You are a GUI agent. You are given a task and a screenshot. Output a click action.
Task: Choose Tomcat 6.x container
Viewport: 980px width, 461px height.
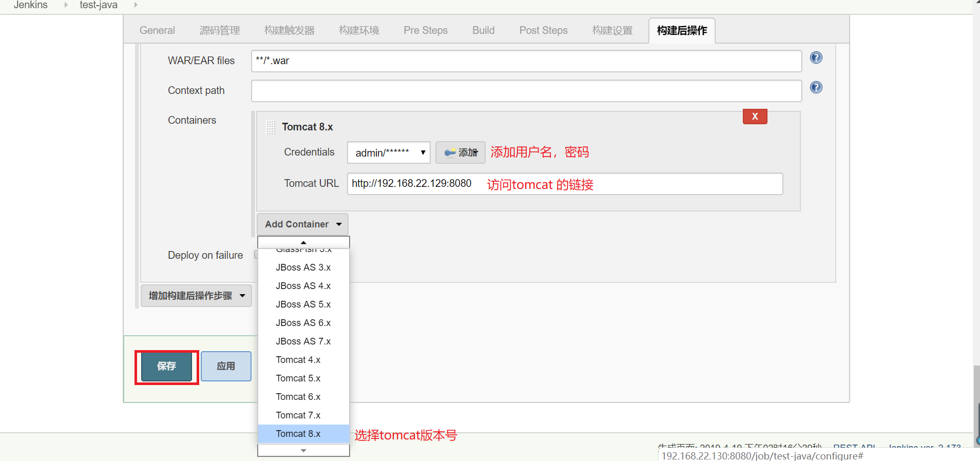tap(303, 397)
